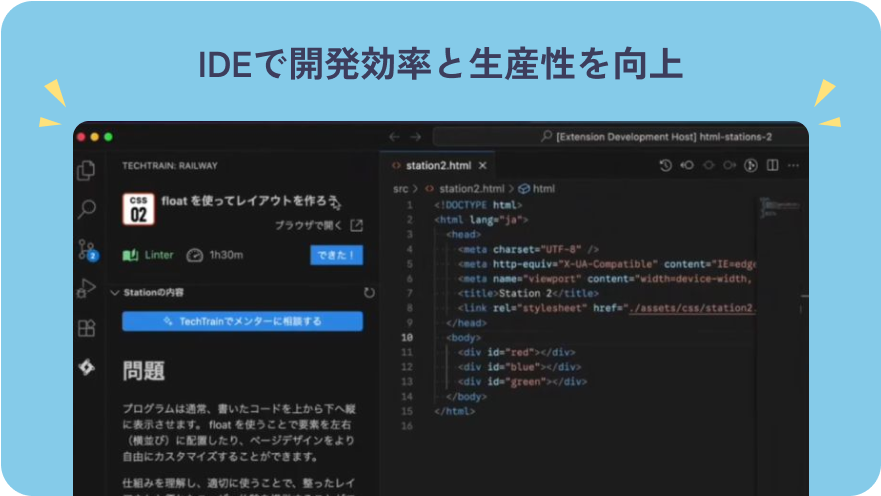
Task: Open the Run and Debug view
Action: 87,289
